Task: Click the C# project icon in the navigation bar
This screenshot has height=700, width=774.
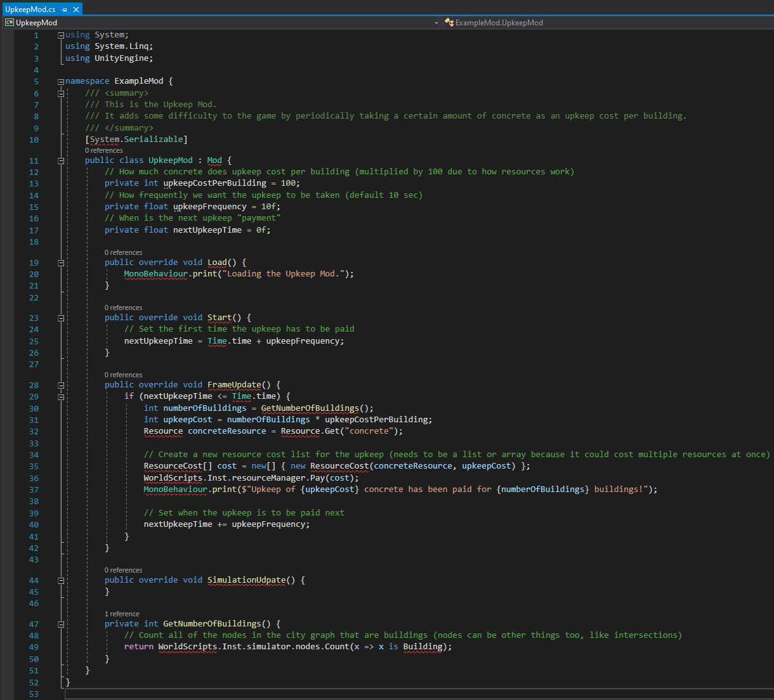Action: pos(10,23)
